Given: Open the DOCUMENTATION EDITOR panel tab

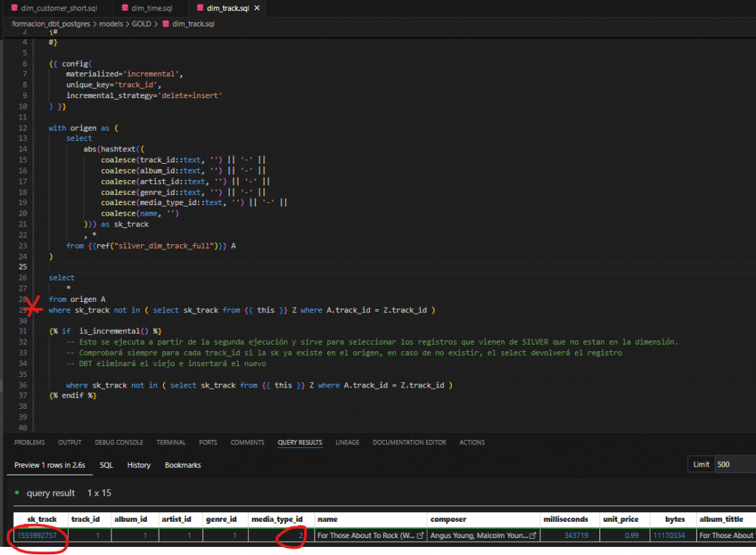Looking at the screenshot, I should (x=409, y=443).
